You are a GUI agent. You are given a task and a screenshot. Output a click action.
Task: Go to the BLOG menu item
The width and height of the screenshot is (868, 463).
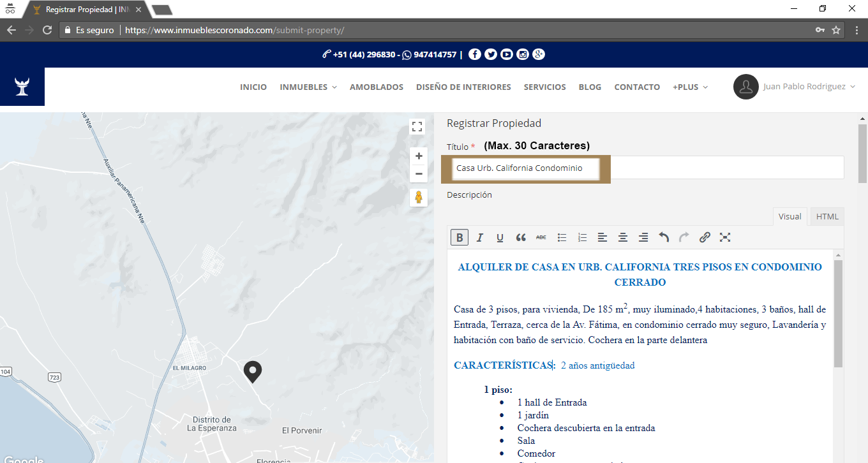coord(590,87)
